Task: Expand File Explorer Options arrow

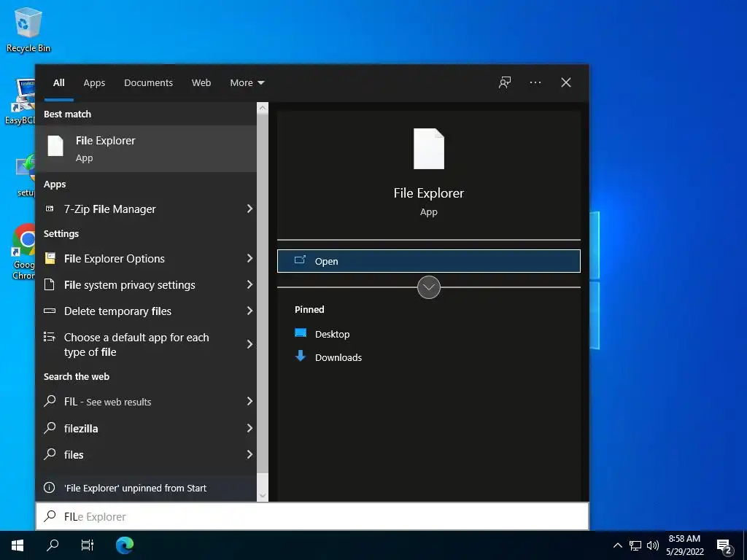Action: pyautogui.click(x=249, y=258)
